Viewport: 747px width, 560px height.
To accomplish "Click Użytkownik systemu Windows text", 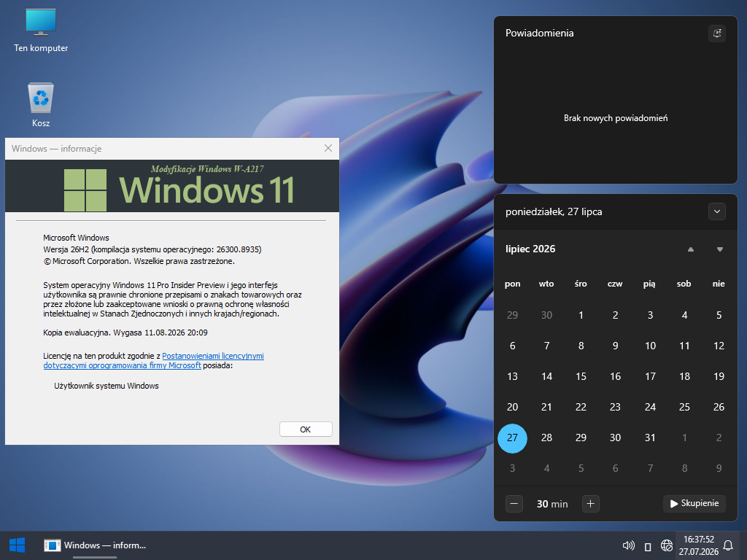I will pyautogui.click(x=107, y=386).
